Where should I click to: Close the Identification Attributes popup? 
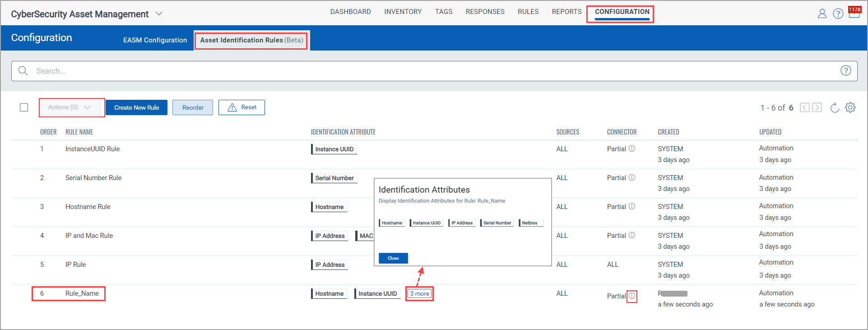pos(393,258)
